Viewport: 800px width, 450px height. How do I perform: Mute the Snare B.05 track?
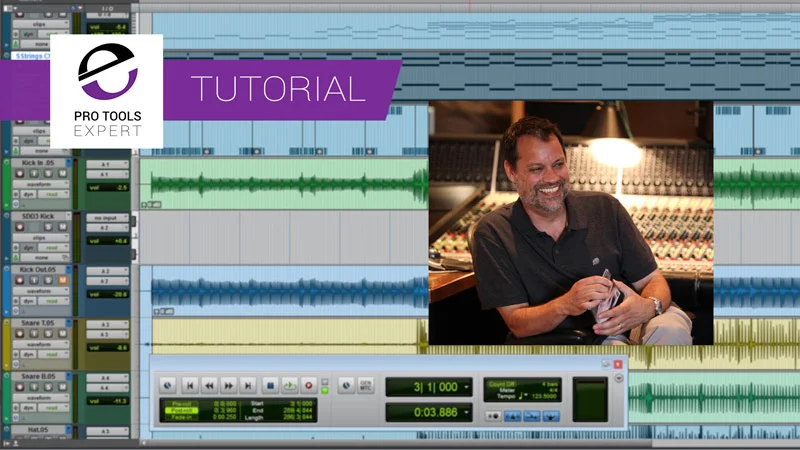click(x=62, y=387)
